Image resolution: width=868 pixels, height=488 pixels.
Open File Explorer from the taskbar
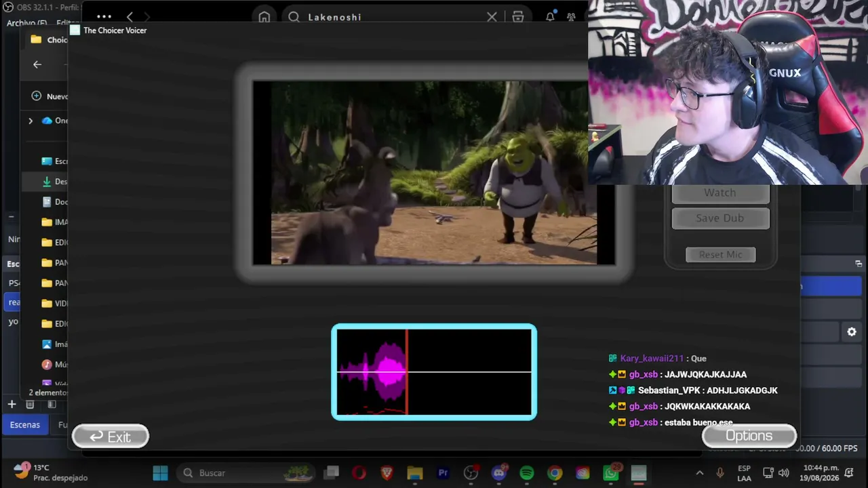[415, 473]
